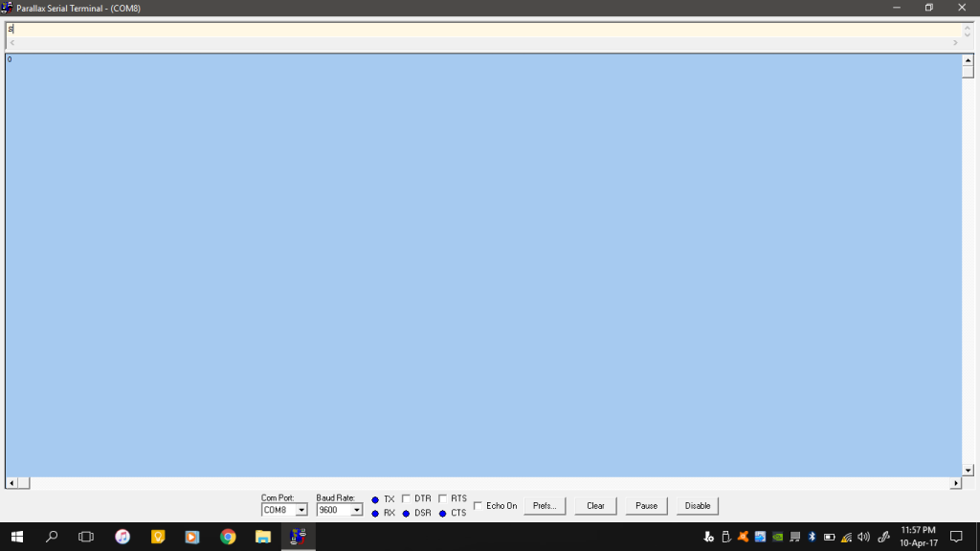Pause the serial terminal
Screen dimensions: 980x551
point(647,506)
